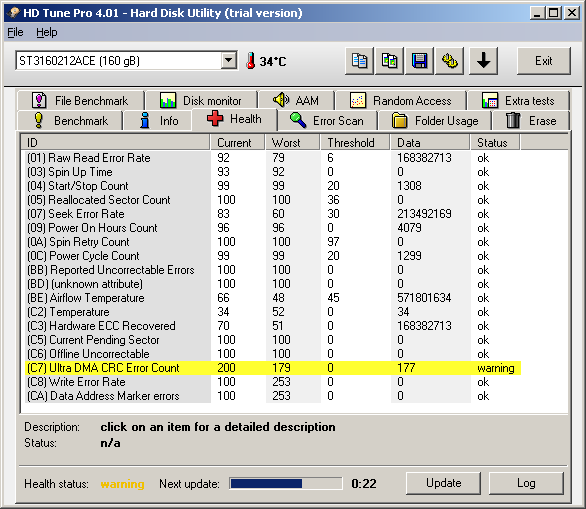Switch to the File Benchmark tab
Viewport: 586px width, 509px height.
pyautogui.click(x=80, y=101)
